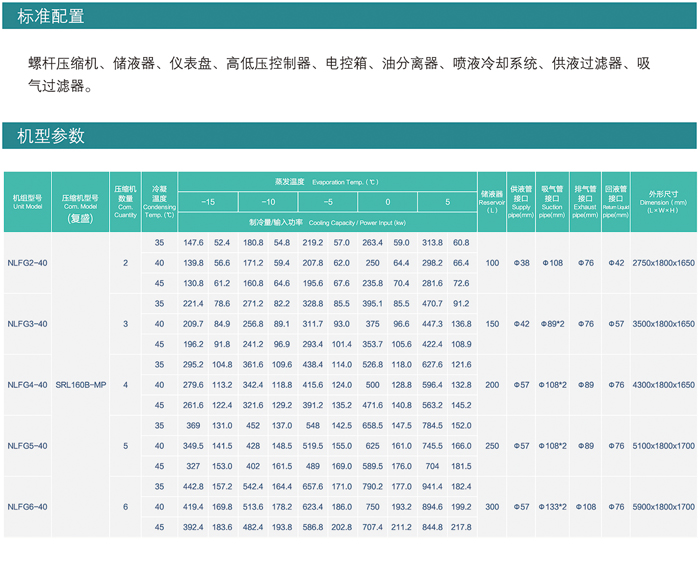Select the 排气管接口 Exhaust pipe header
Viewport: 700px width, 561px height.
click(585, 201)
